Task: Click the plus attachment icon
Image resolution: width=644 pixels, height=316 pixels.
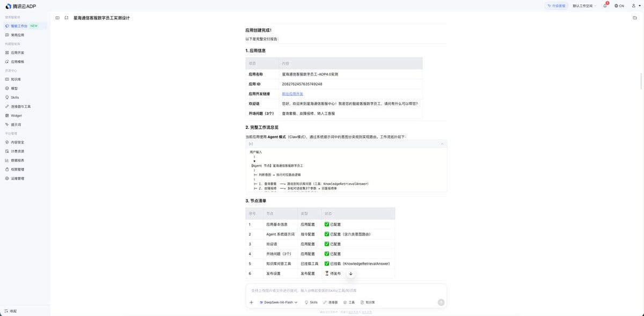Action: coord(251,302)
